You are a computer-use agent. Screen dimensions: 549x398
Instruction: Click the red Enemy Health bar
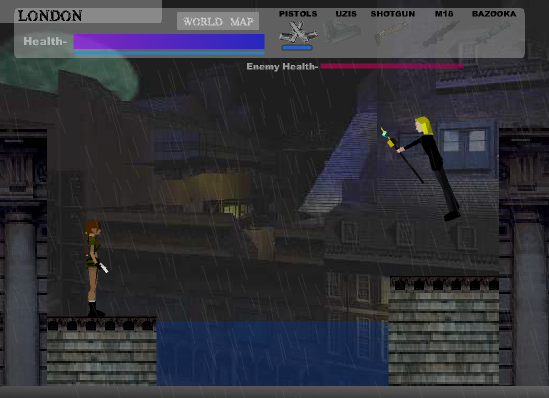[392, 66]
